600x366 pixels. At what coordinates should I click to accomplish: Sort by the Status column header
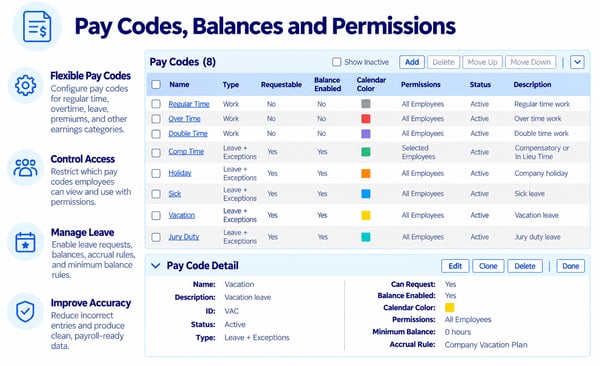click(x=480, y=84)
